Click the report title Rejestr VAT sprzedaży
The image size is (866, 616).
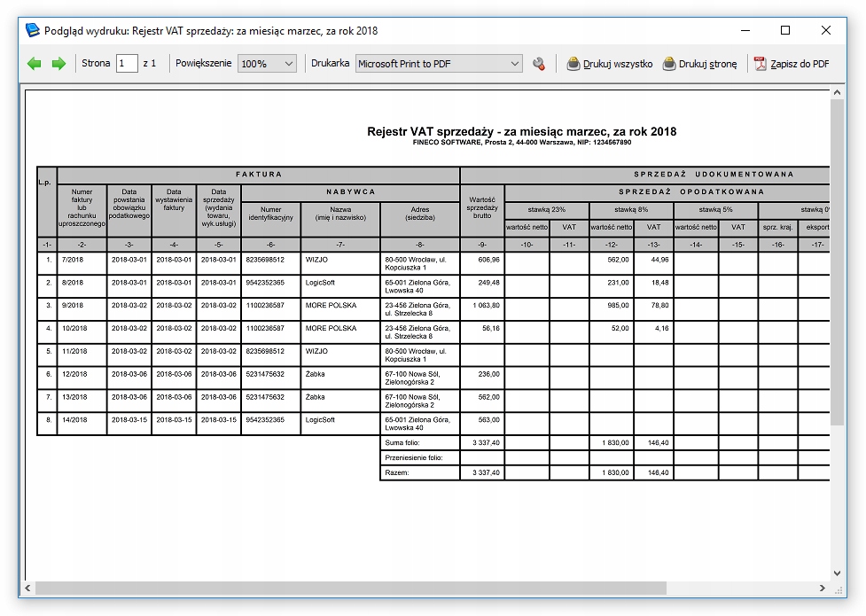521,131
